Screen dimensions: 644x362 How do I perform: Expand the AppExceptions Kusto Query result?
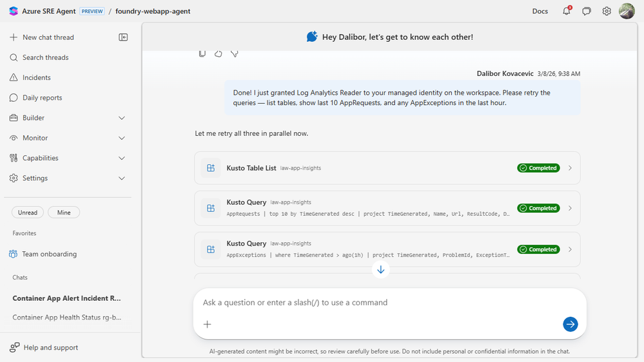[x=570, y=249]
